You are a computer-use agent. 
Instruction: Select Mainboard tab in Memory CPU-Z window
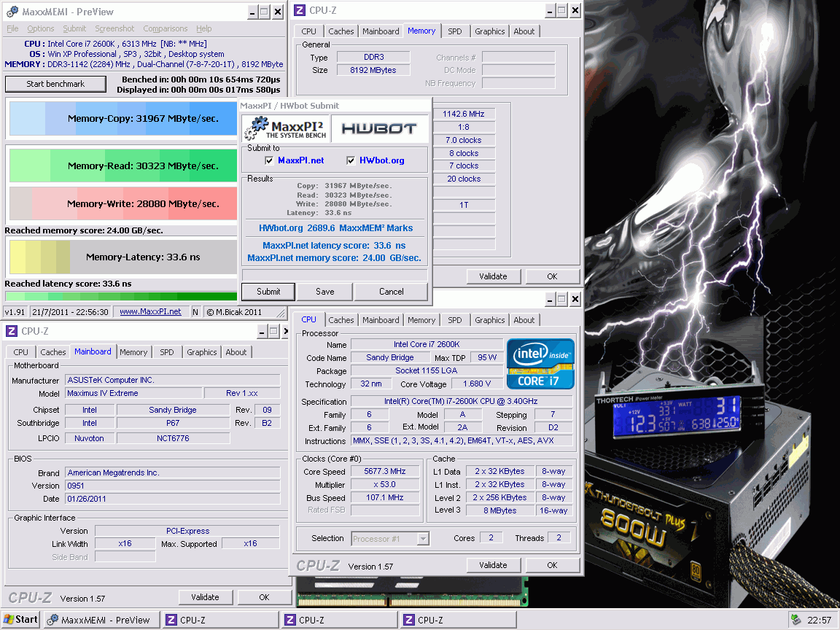[x=381, y=31]
